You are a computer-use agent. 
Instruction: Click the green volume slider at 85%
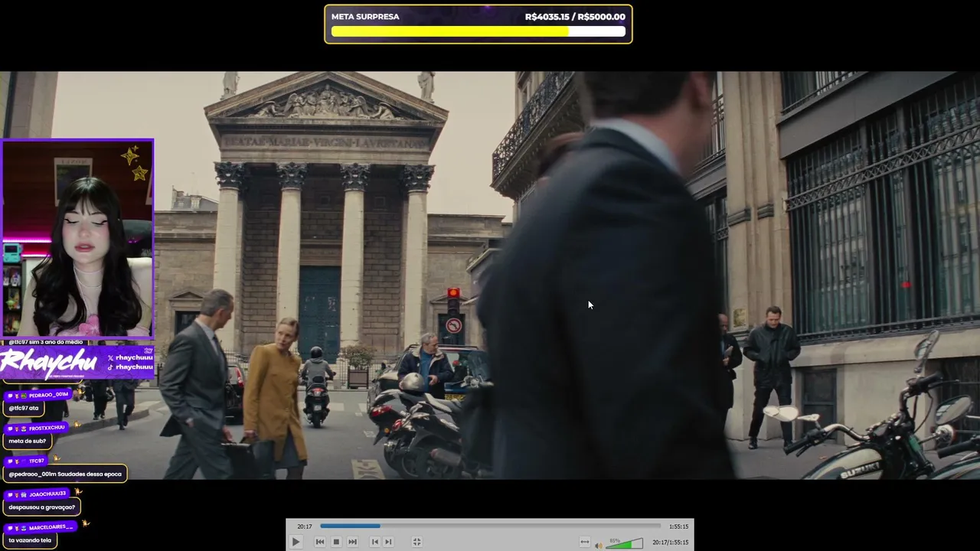coord(625,543)
